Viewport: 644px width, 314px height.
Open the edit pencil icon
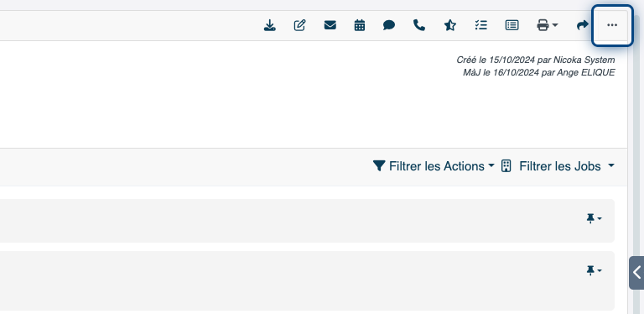(x=300, y=25)
